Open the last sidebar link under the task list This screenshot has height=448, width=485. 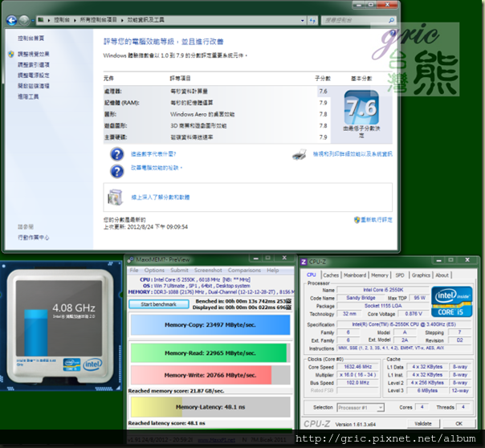tap(28, 96)
